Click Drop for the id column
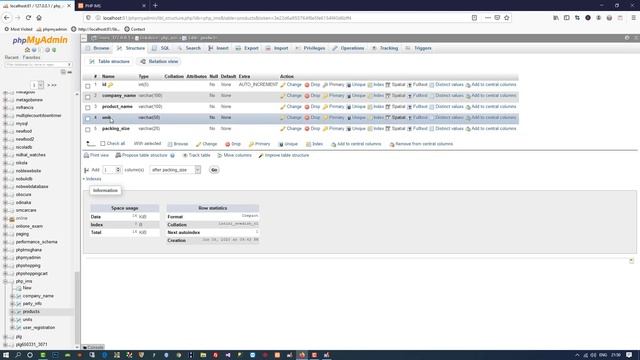This screenshot has width=640, height=360. point(312,84)
